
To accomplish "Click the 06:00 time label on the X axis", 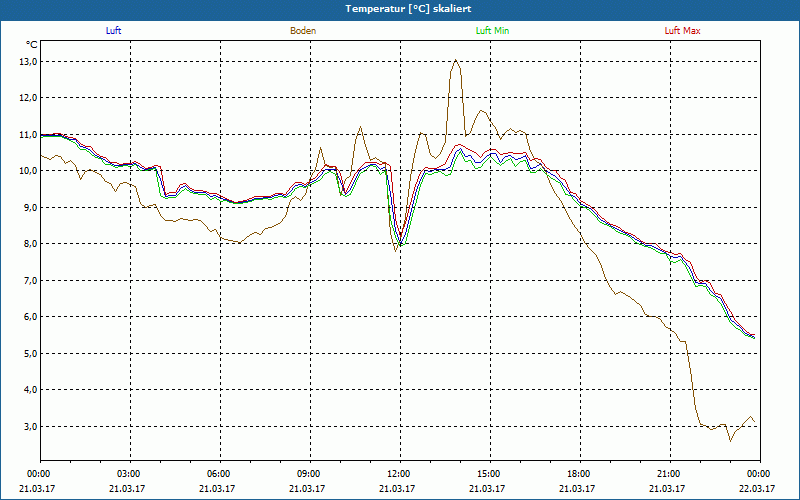I will tap(220, 474).
